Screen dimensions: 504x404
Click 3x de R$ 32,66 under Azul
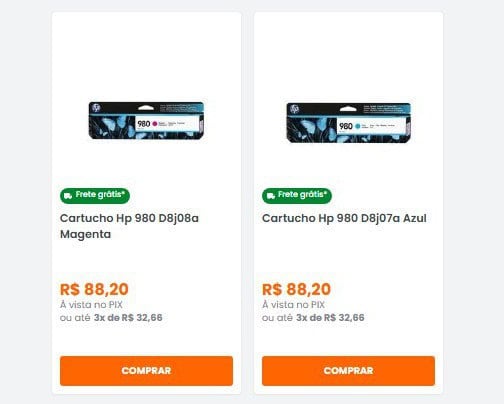[x=330, y=317]
